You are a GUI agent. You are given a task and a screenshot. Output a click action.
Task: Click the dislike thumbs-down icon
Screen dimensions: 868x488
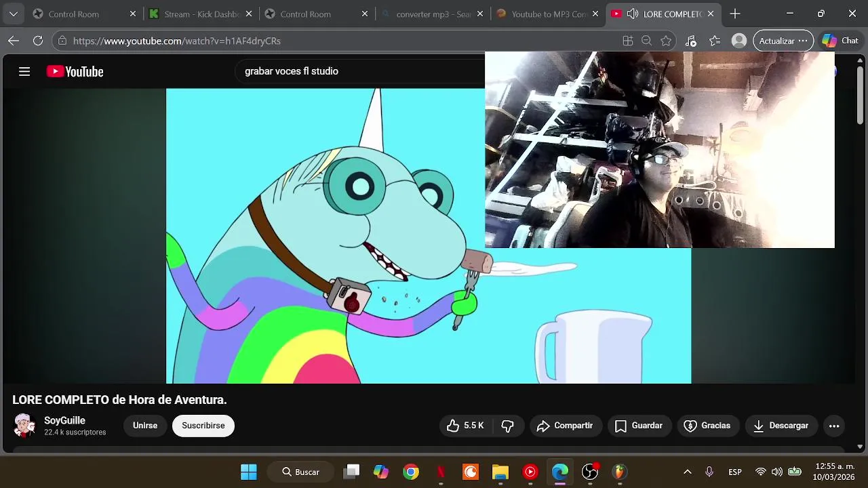507,426
